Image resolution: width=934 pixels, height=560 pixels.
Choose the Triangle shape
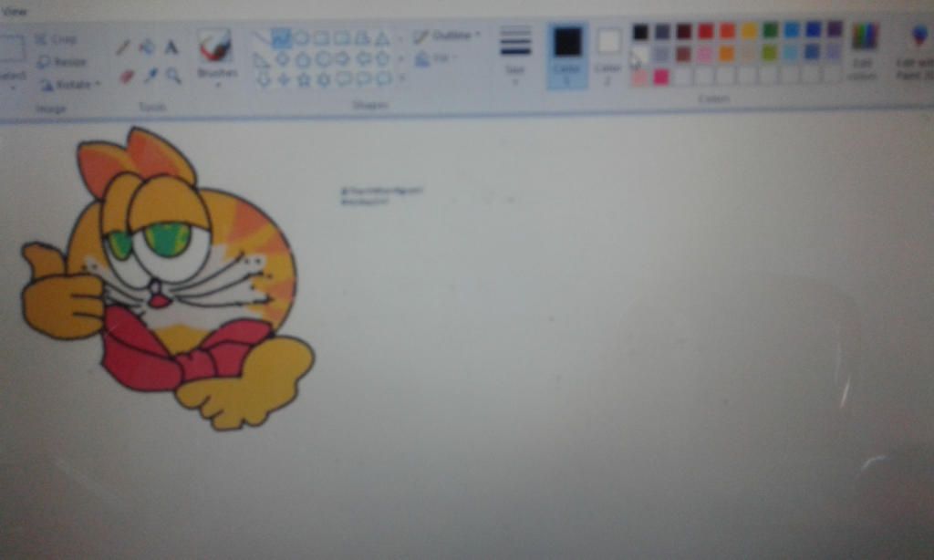[382, 39]
